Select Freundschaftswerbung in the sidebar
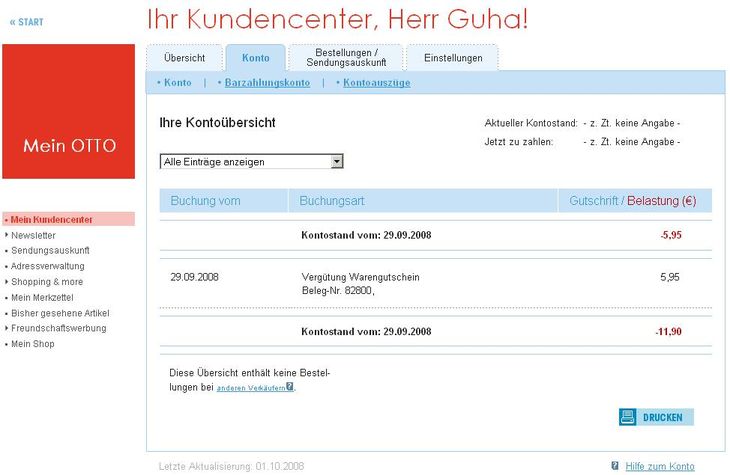The width and height of the screenshot is (730, 475). tap(58, 328)
